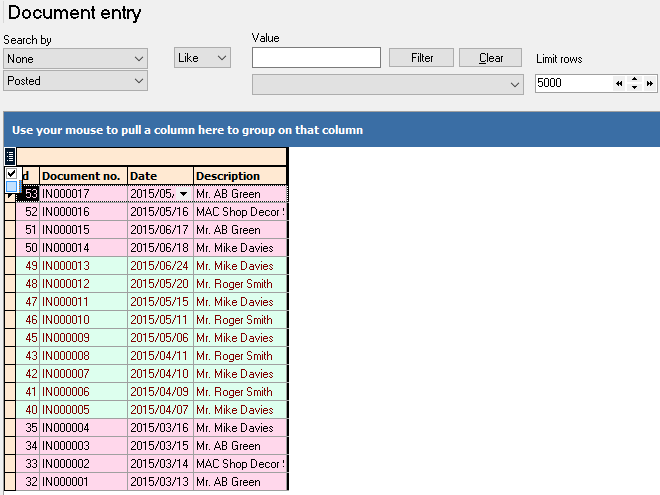This screenshot has height=495, width=660.
Task: Click the Description column header
Action: click(239, 176)
